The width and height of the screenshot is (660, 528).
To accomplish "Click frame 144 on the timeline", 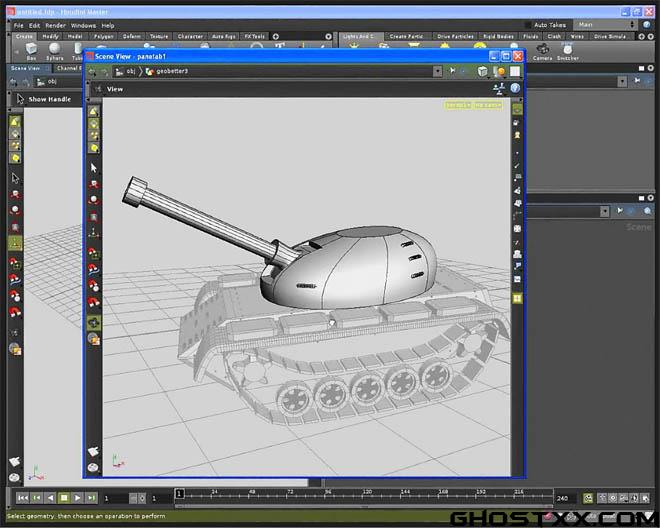I will point(405,494).
